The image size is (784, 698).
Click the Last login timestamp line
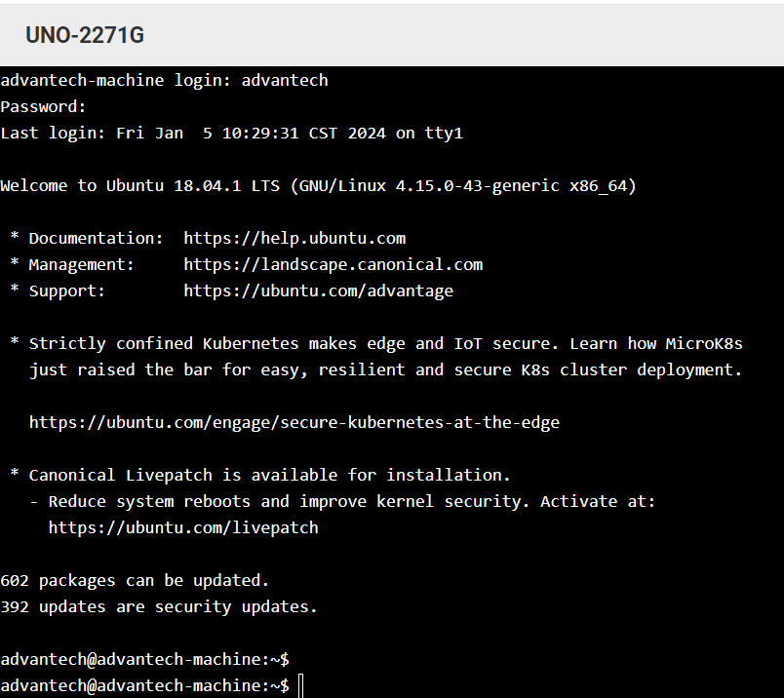pos(231,133)
